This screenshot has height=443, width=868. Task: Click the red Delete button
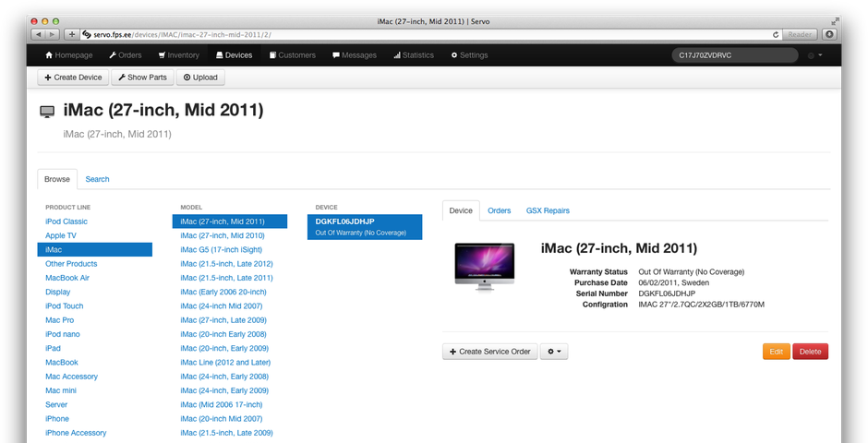click(811, 352)
